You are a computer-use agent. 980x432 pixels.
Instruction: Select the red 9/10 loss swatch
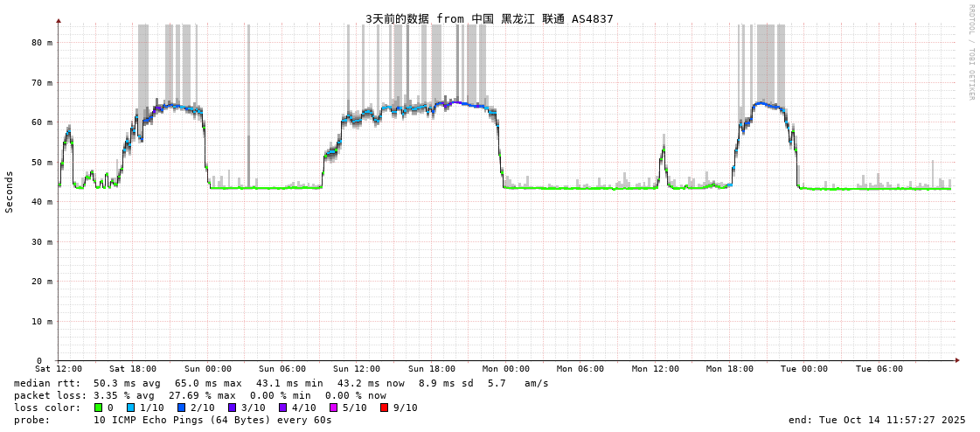[384, 408]
